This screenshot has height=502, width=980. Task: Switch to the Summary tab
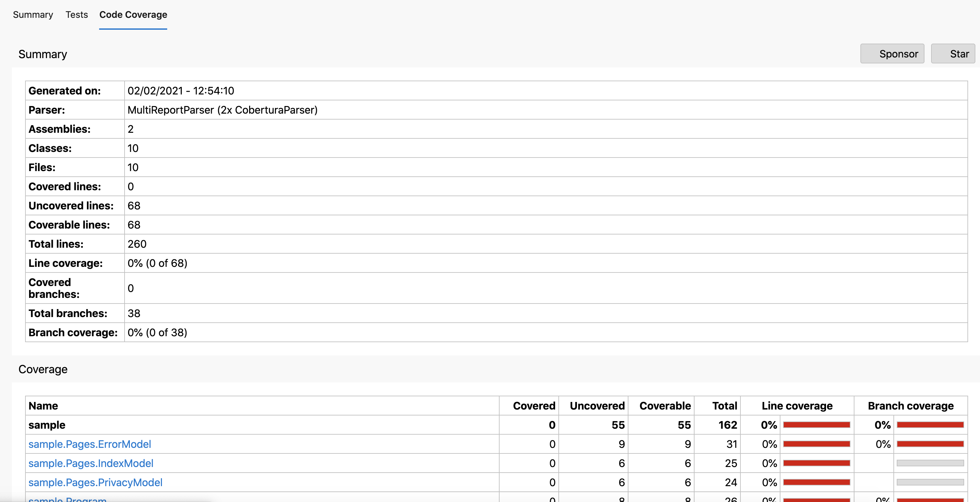point(33,15)
